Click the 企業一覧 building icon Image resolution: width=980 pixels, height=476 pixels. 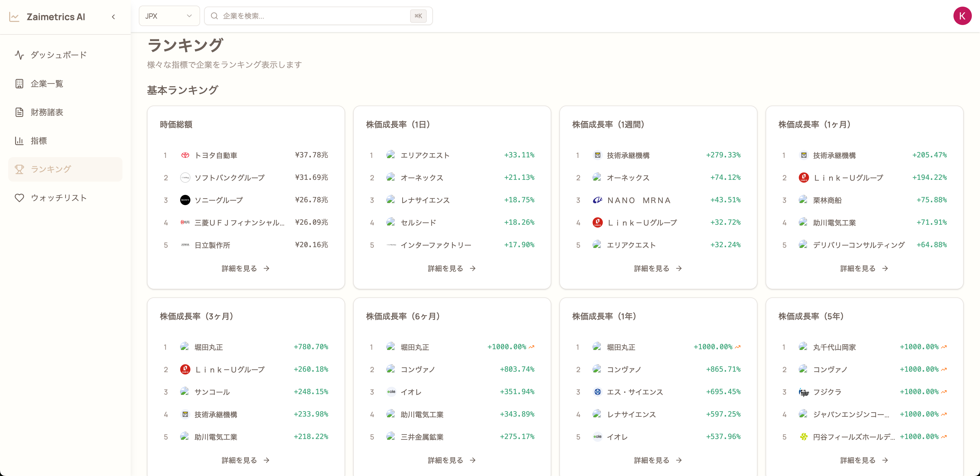pyautogui.click(x=19, y=84)
